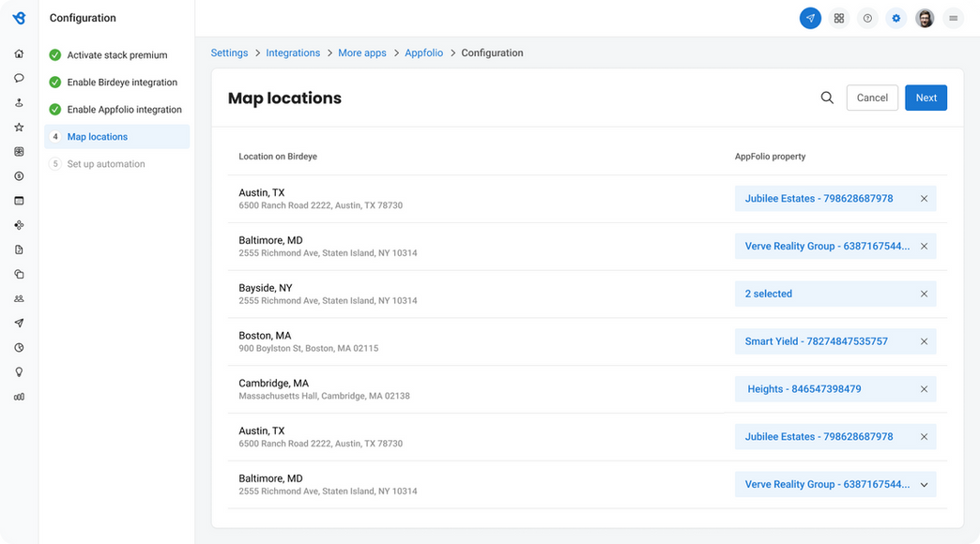
Task: Click the blue paper plane button in header
Action: 810,18
